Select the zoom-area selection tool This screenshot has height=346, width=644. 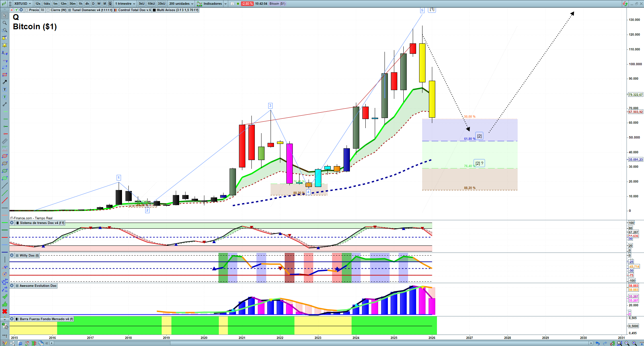(x=5, y=30)
